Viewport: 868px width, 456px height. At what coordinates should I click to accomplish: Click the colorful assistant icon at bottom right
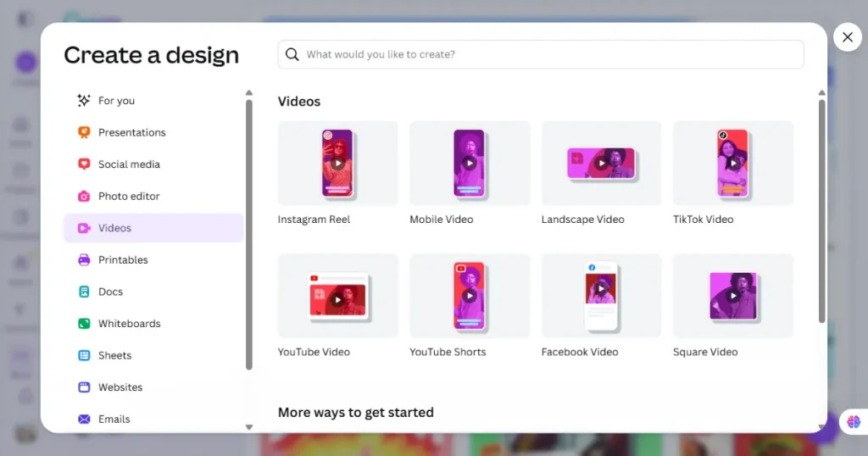(x=853, y=422)
